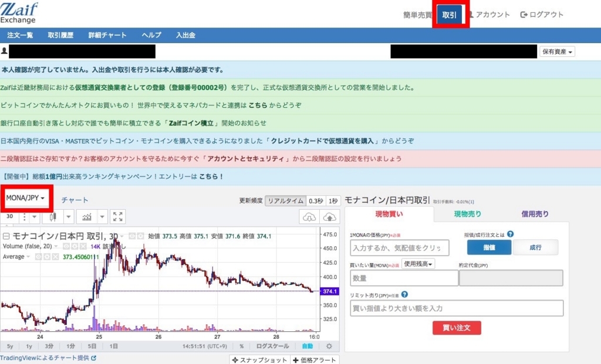Image resolution: width=601 pixels, height=364 pixels.
Task: Click the help icon beside リミット売り
Action: tap(404, 294)
